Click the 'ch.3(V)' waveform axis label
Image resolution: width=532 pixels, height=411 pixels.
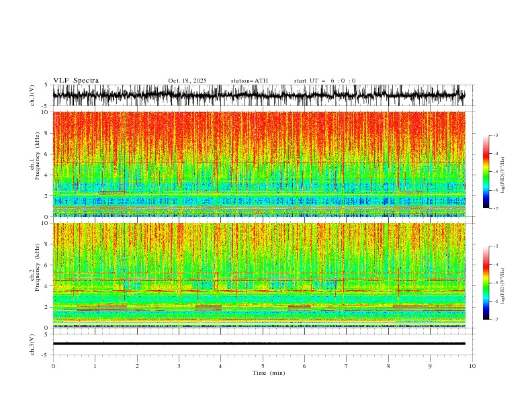32,345
